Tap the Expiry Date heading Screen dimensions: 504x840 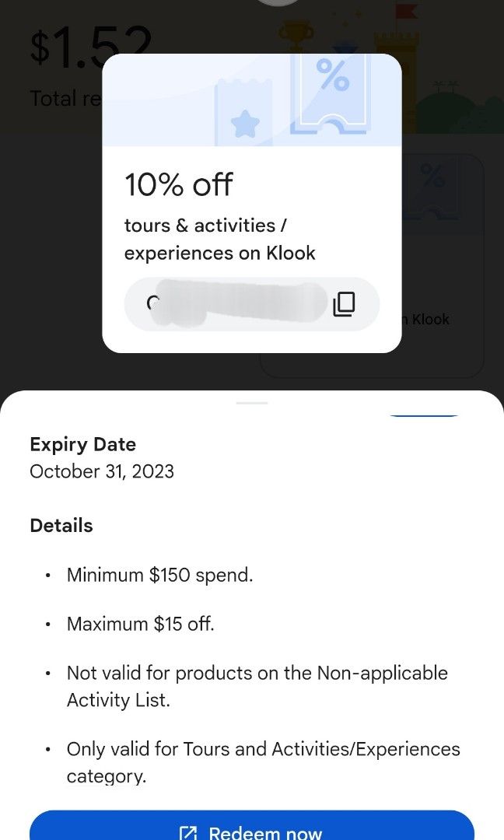(82, 444)
